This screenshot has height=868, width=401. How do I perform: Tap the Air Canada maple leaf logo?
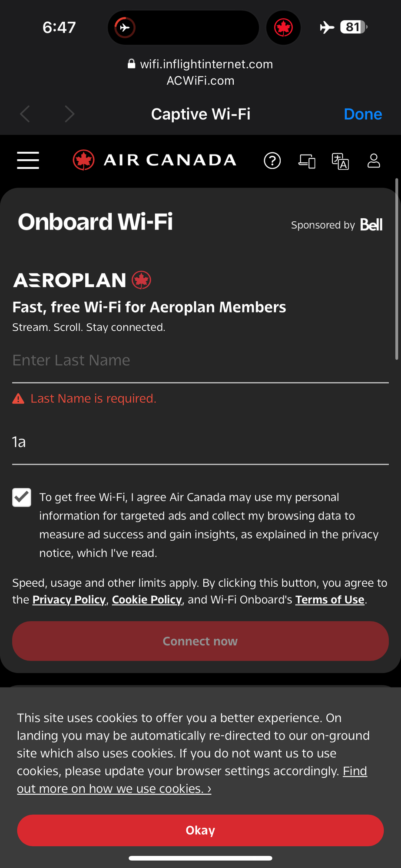(x=84, y=160)
